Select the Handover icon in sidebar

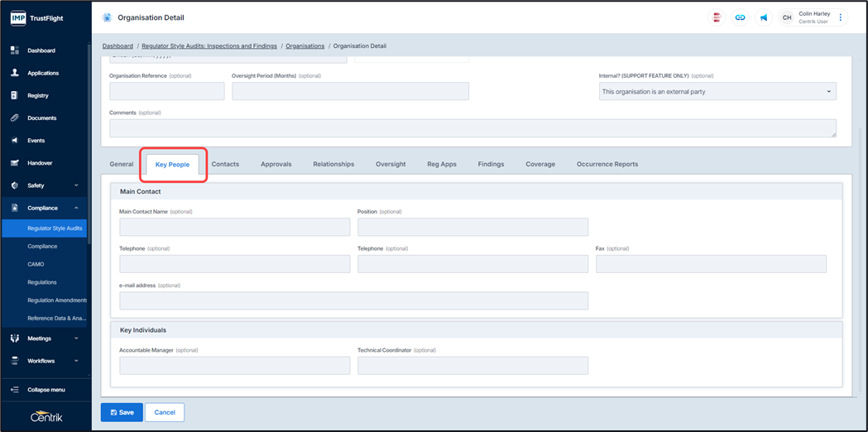point(15,163)
